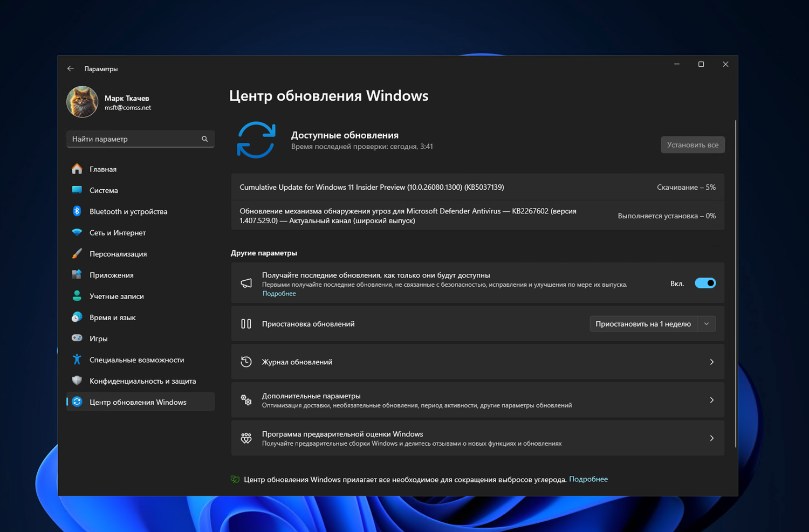
Task: Click the large blue sync arrows icon
Action: (x=256, y=140)
